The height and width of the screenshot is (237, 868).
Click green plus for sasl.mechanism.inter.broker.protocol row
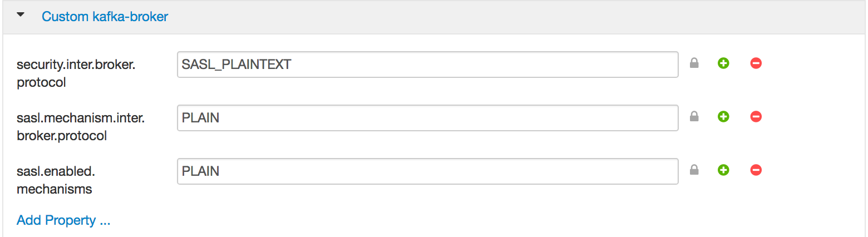(723, 117)
